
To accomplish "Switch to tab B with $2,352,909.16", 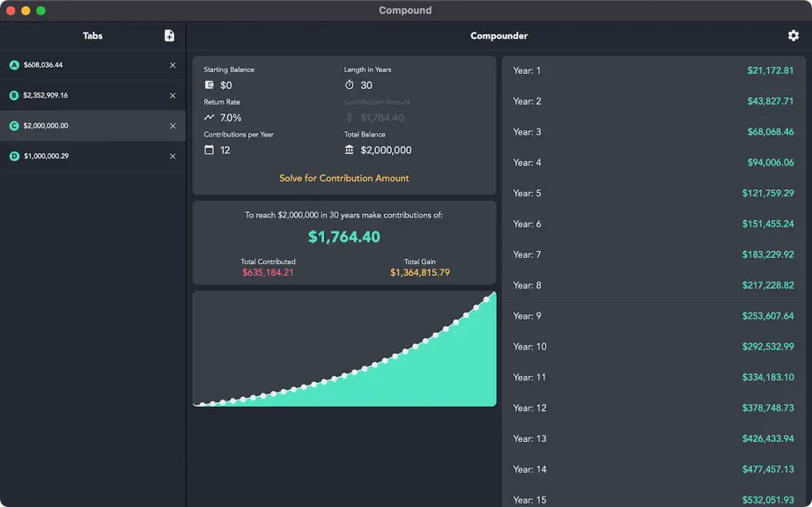I will [92, 96].
